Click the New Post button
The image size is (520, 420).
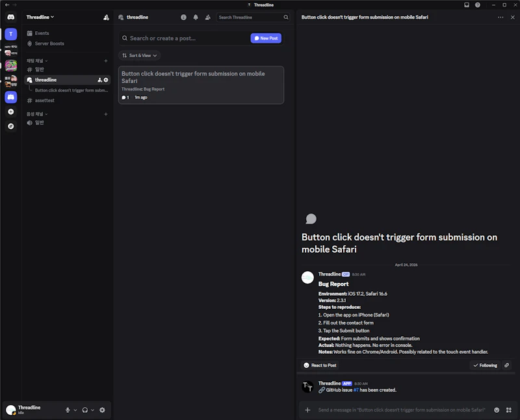tap(266, 38)
